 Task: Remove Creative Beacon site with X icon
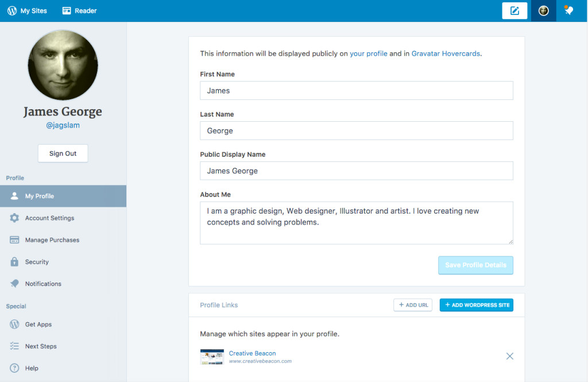tap(510, 356)
